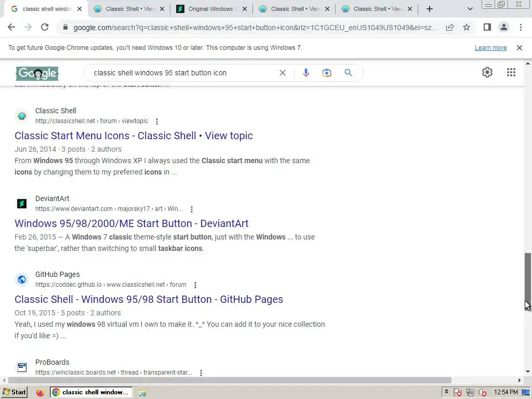This screenshot has height=399, width=532.
Task: Close the classic shell Google tab
Action: click(x=79, y=9)
